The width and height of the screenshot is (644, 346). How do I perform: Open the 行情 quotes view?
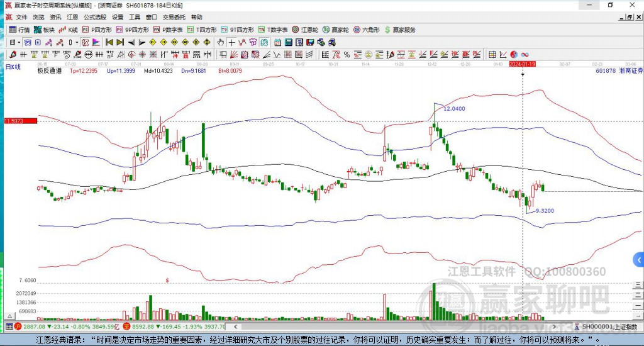pos(19,30)
